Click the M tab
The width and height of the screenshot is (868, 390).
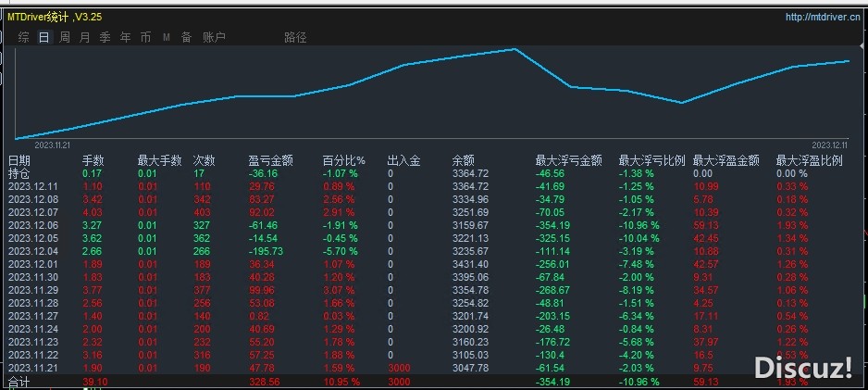click(x=167, y=38)
